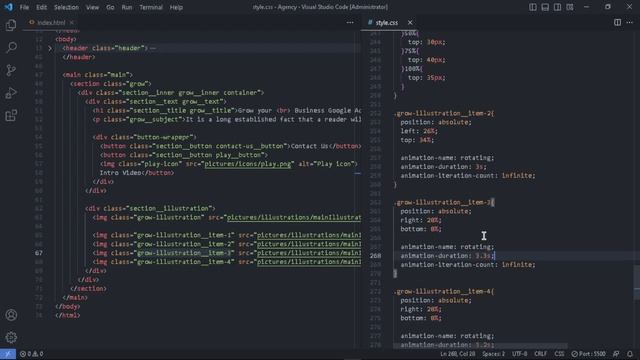Click the Intro Video button text line
Image resolution: width=640 pixels, height=360 pixels.
coord(137,173)
